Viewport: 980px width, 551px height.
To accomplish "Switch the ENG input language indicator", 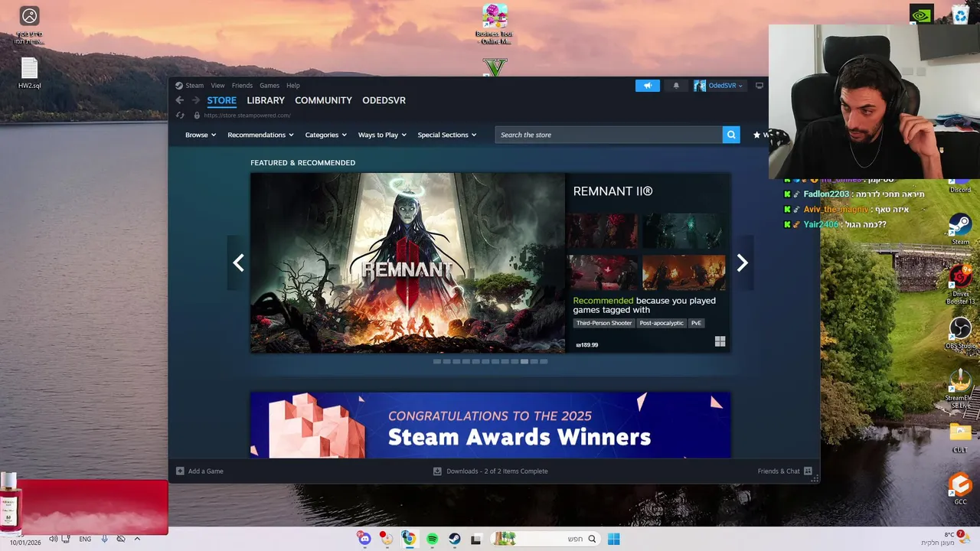I will 85,539.
